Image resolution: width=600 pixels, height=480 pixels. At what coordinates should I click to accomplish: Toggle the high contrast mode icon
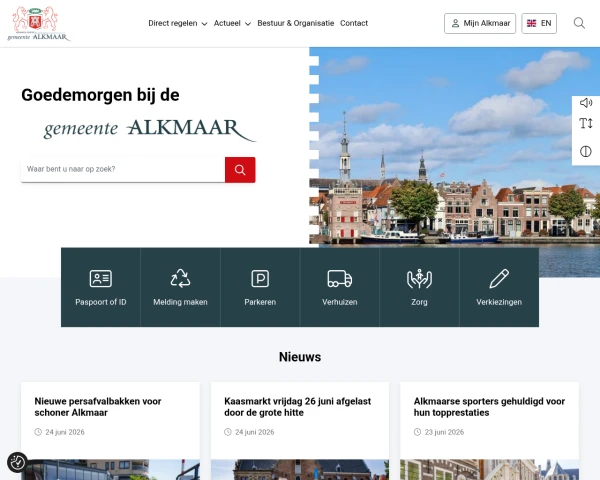[x=586, y=152]
